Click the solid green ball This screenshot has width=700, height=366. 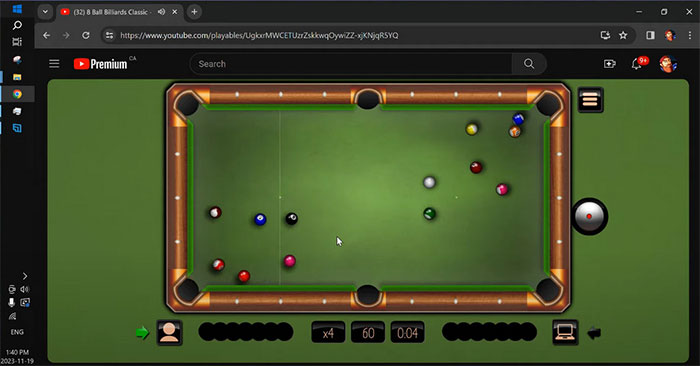pos(429,214)
